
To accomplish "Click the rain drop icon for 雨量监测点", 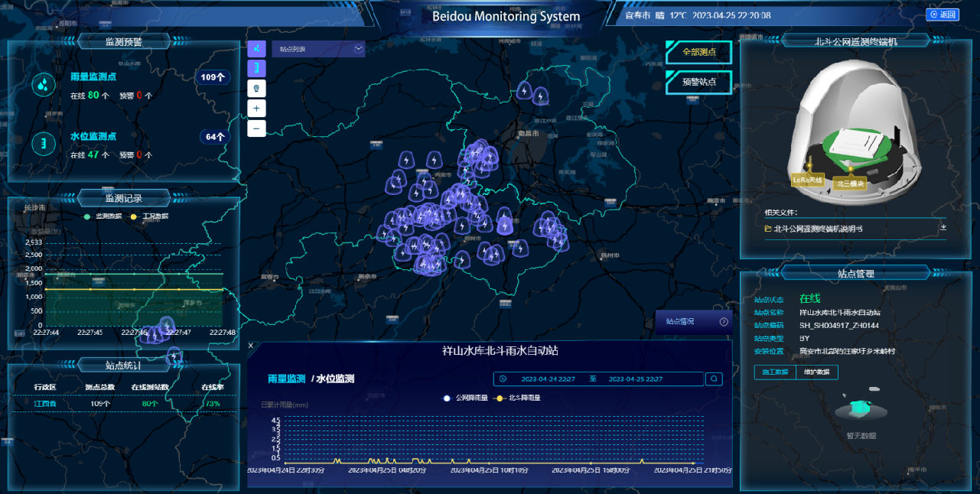I will (43, 84).
